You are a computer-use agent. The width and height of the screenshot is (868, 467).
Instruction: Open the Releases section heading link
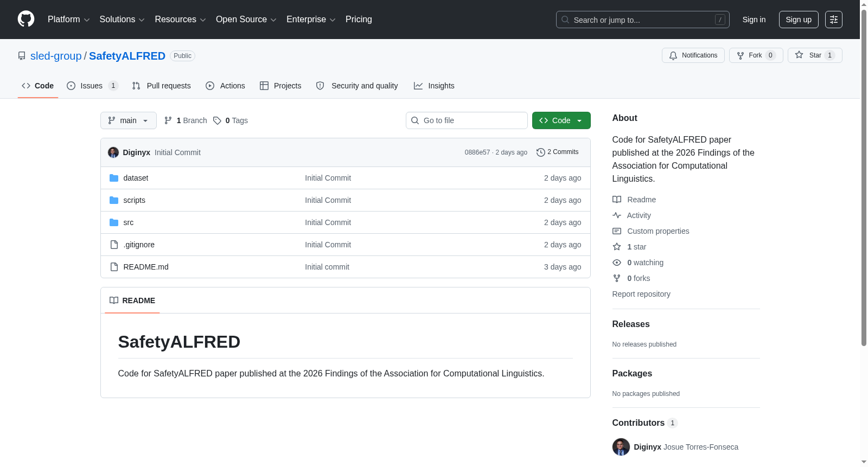pyautogui.click(x=631, y=324)
